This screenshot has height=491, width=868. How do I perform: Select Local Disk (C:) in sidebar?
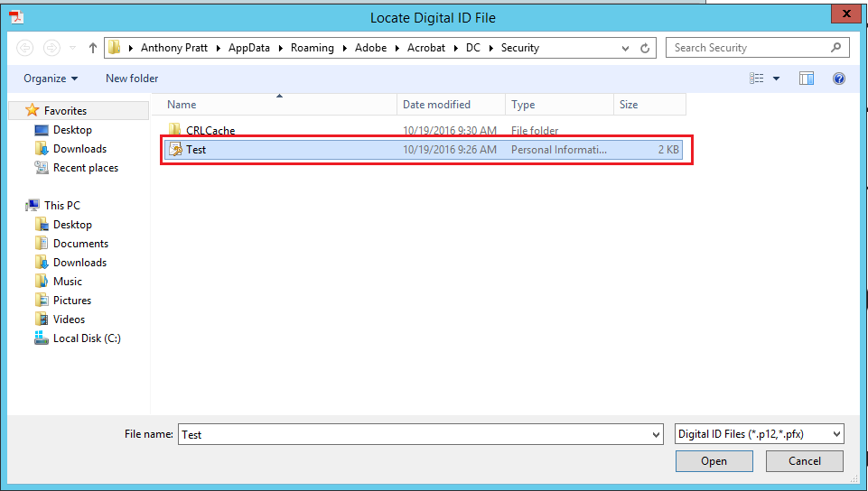point(87,338)
